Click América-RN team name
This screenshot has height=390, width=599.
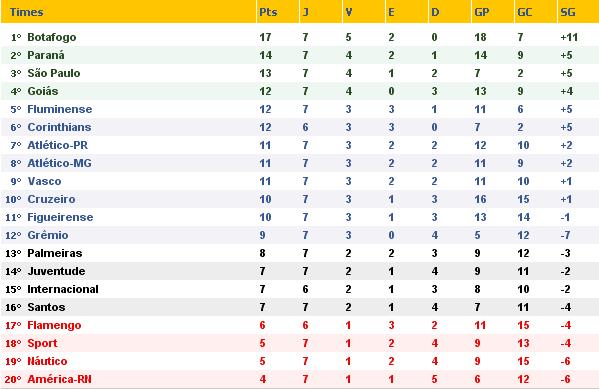point(60,379)
